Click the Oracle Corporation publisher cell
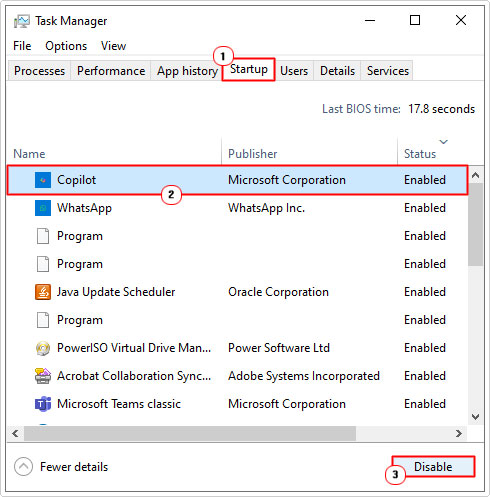The width and height of the screenshot is (490, 497). click(278, 292)
